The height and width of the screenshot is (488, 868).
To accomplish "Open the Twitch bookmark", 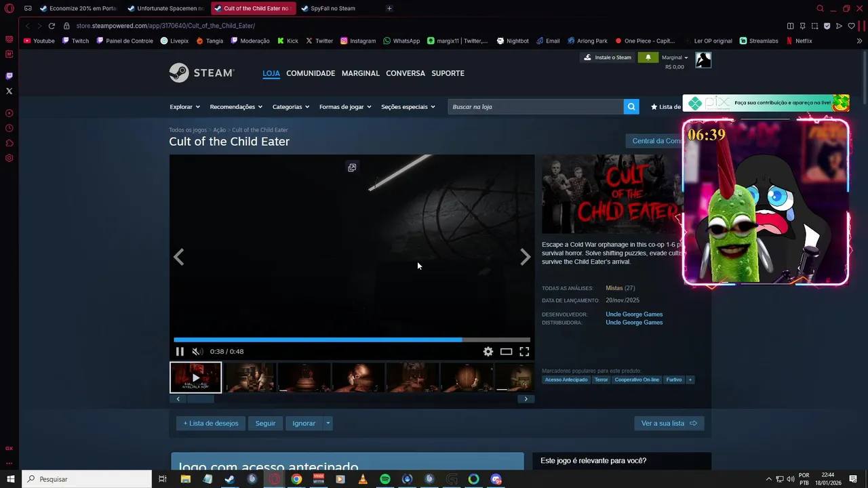I will tap(76, 41).
